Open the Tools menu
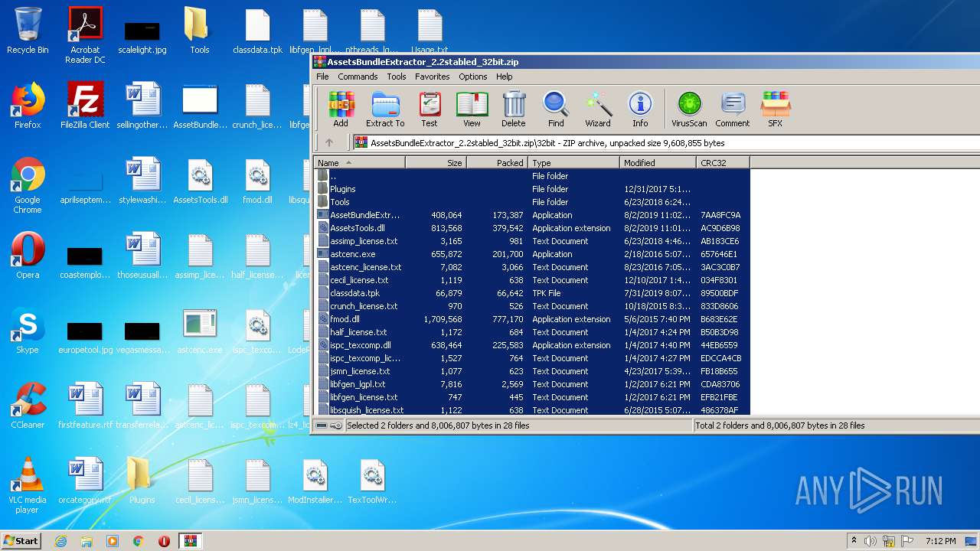980x551 pixels. click(397, 77)
